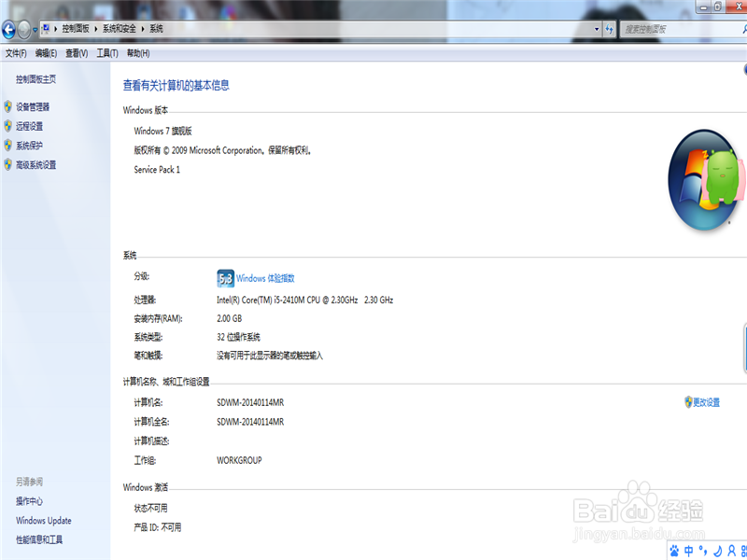Click the shield icon beside 远程设置

8,126
